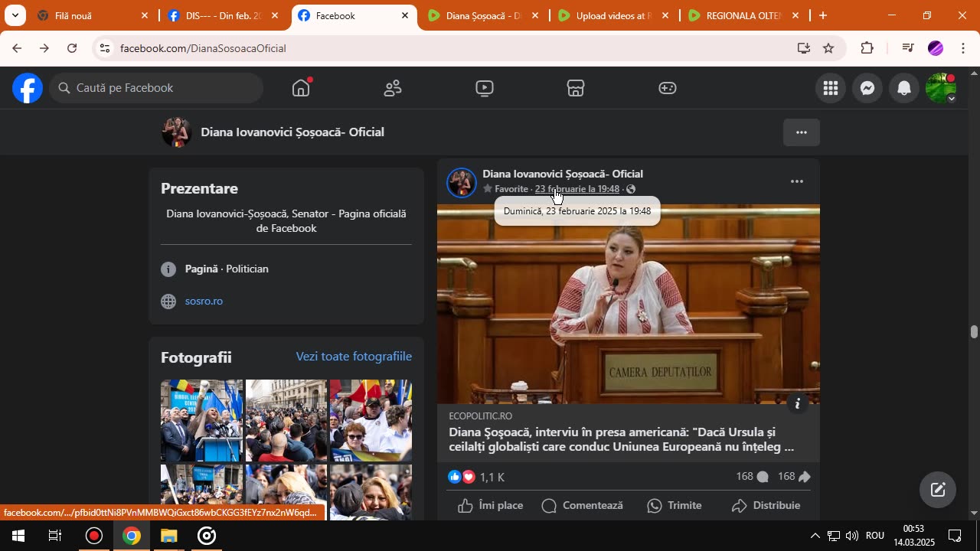Switch the ROU keyboard language

coord(876,536)
